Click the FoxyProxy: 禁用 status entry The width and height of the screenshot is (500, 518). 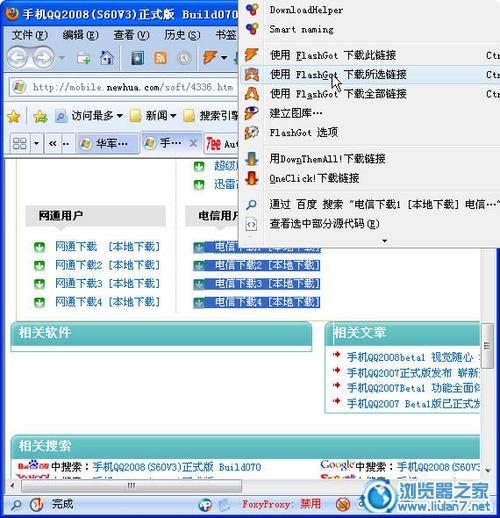tap(282, 504)
